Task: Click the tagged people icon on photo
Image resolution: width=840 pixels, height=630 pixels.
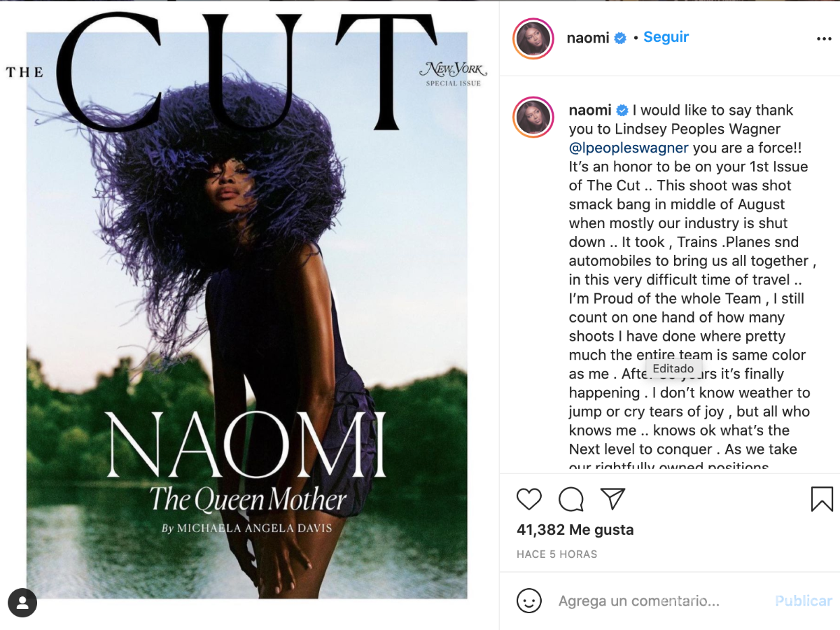Action: click(x=22, y=603)
